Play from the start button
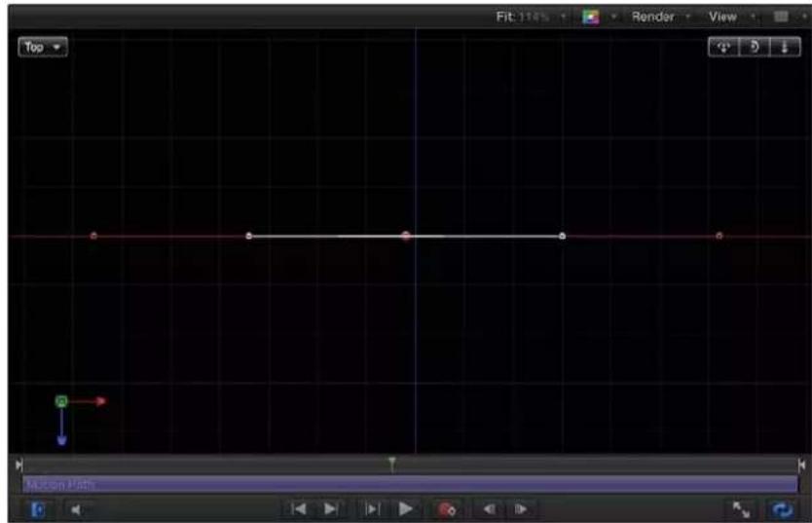The width and height of the screenshot is (812, 523). 372,509
